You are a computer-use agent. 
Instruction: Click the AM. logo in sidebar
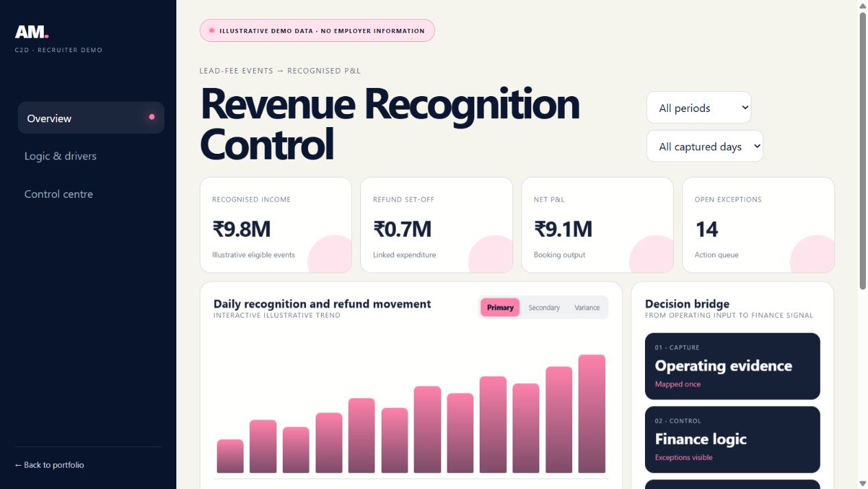click(32, 32)
